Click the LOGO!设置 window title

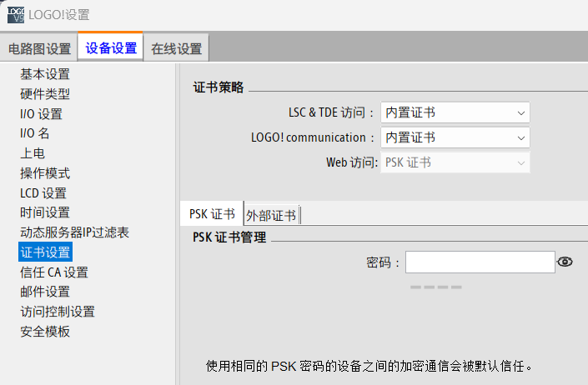(x=59, y=15)
